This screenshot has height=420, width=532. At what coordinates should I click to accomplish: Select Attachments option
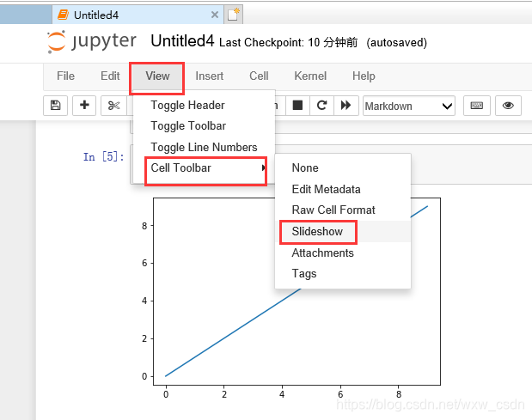[x=343, y=253]
